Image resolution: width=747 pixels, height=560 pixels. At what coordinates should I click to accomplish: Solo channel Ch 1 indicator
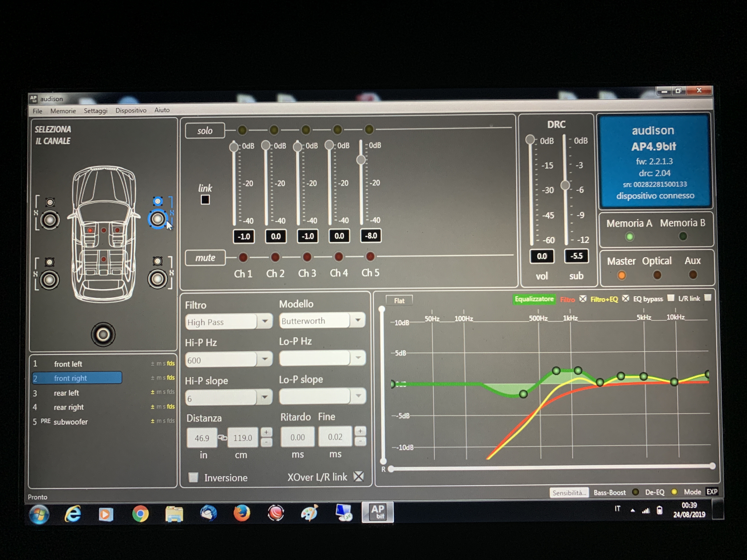point(242,130)
